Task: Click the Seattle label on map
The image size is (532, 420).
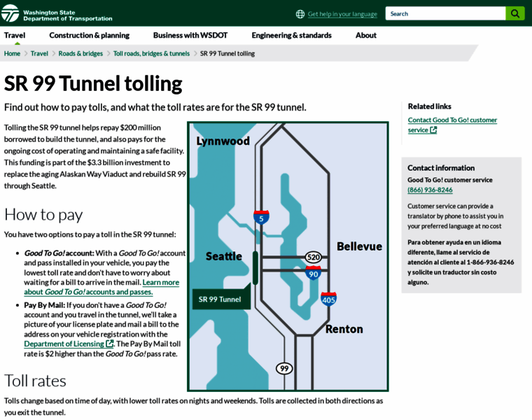Action: [x=224, y=256]
